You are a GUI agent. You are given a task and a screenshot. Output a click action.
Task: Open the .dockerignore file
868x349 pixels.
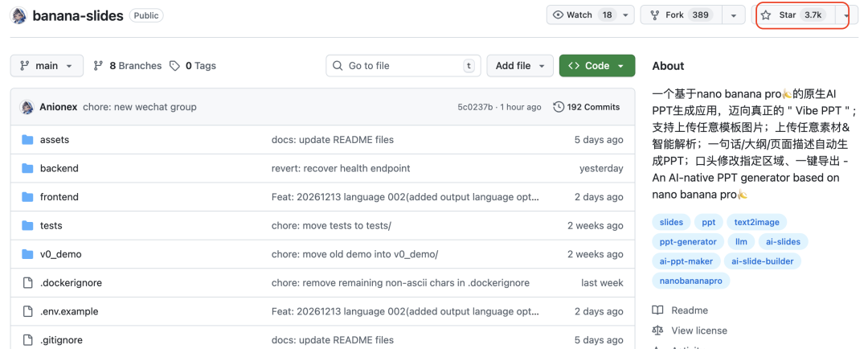pos(71,283)
